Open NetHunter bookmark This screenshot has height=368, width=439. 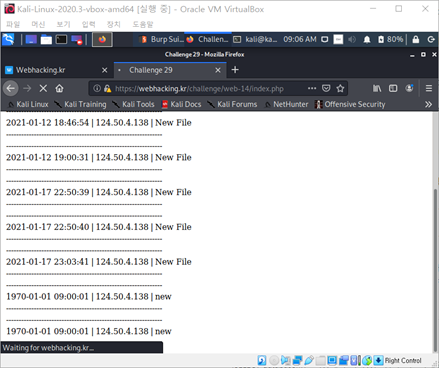[x=286, y=104]
